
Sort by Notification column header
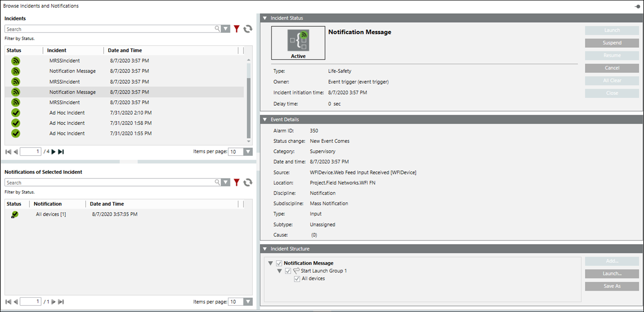pos(47,204)
